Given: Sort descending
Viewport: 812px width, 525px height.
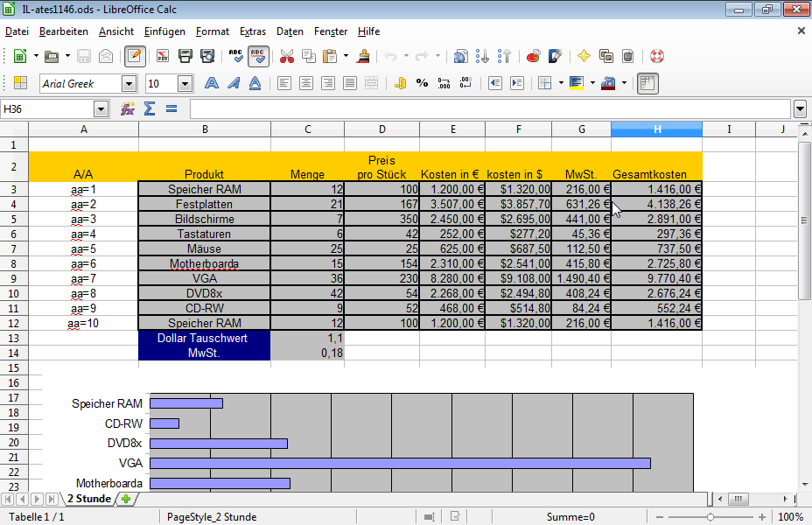Looking at the screenshot, I should coord(504,56).
